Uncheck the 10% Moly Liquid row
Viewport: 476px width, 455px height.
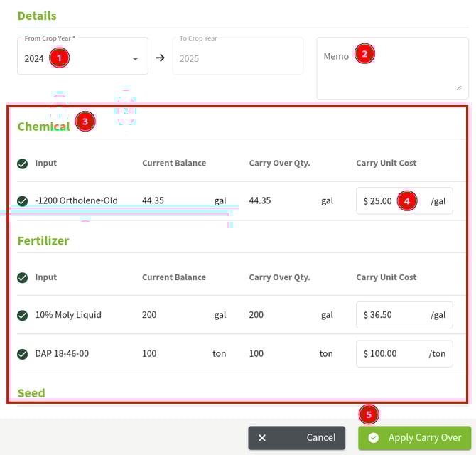[23, 315]
